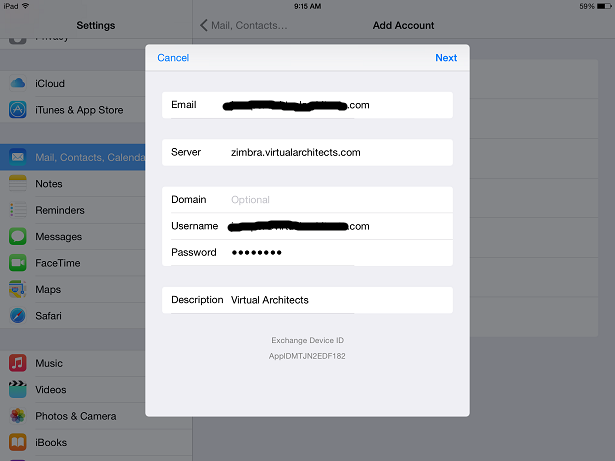This screenshot has width=615, height=461.
Task: Open the FaceTime camera icon
Action: (x=18, y=262)
